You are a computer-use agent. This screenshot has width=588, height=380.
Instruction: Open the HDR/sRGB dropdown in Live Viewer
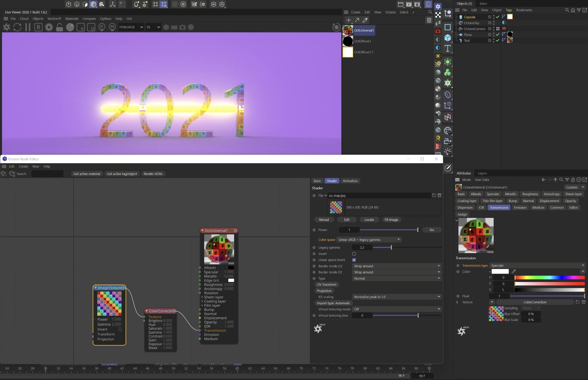(x=131, y=27)
